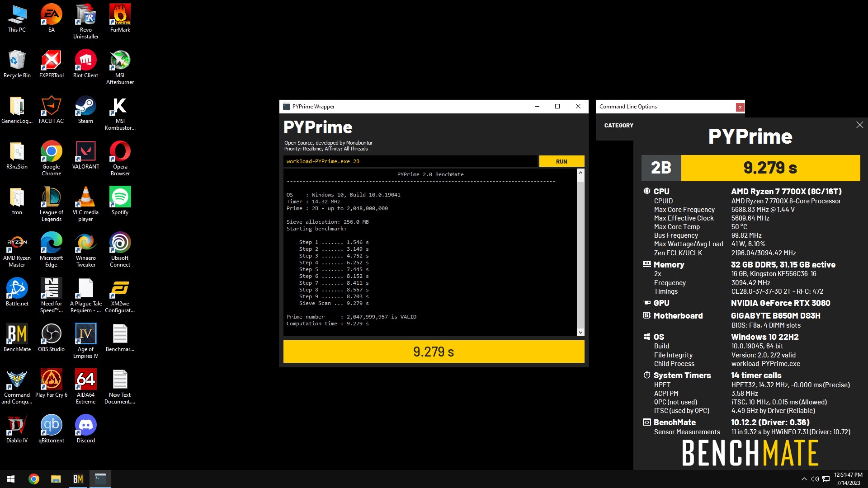Image resolution: width=868 pixels, height=488 pixels.
Task: Open qBittorrent desktop shortcut
Action: (x=51, y=429)
